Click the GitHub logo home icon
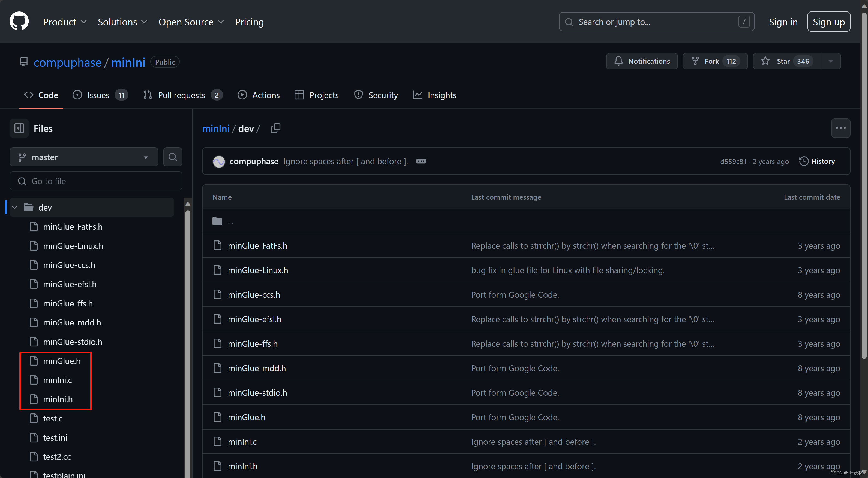 click(19, 21)
